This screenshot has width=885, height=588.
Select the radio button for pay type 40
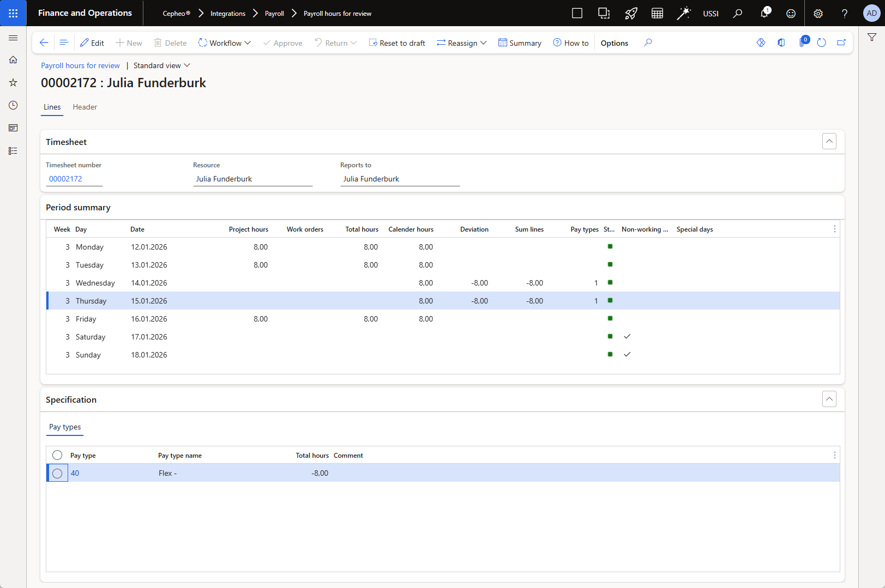57,473
